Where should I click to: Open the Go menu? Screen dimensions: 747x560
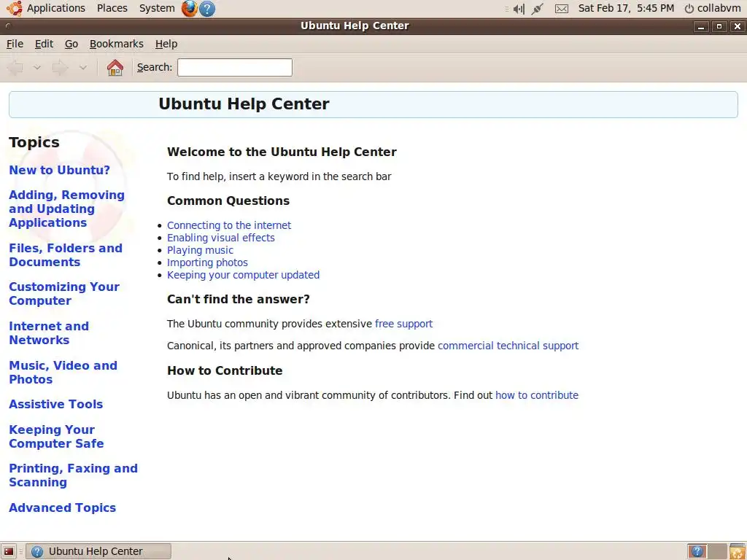point(71,44)
